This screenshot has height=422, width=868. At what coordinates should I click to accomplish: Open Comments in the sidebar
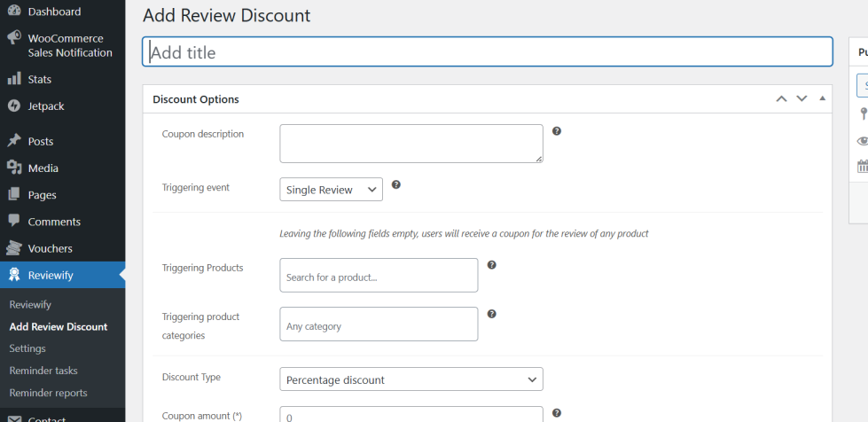point(54,222)
